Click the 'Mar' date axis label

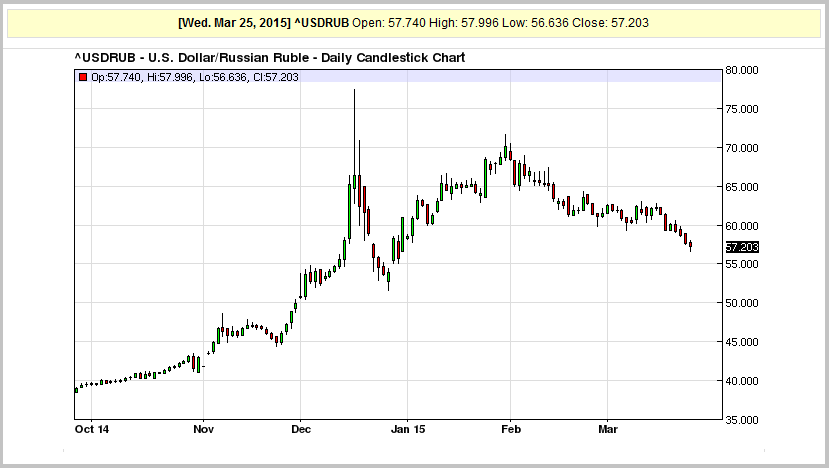[607, 429]
